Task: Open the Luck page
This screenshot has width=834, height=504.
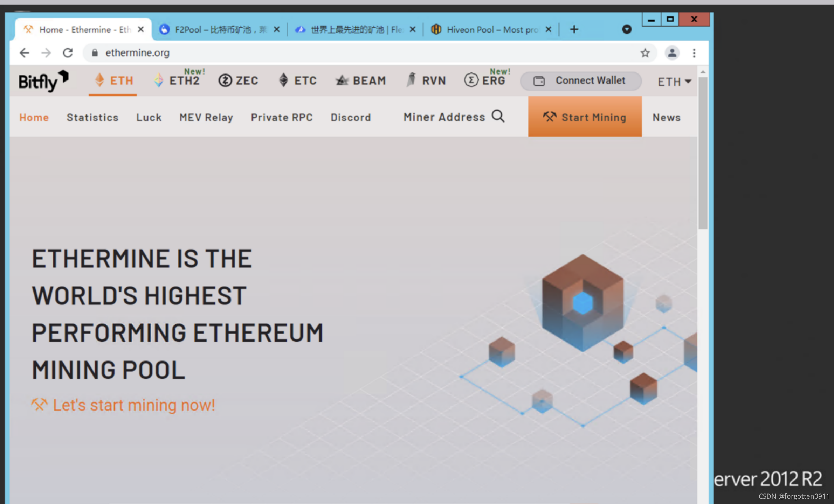Action: [x=149, y=117]
